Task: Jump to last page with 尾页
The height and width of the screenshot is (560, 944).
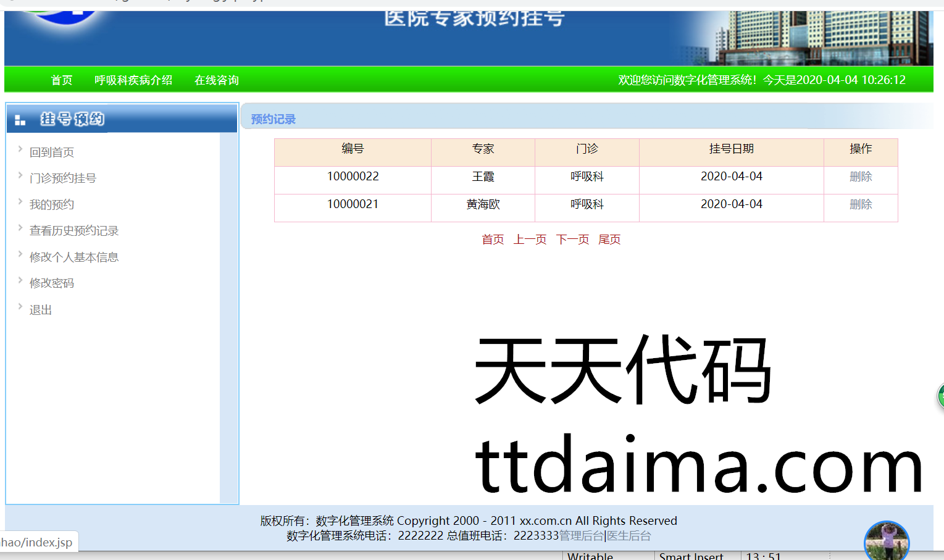Action: (609, 240)
